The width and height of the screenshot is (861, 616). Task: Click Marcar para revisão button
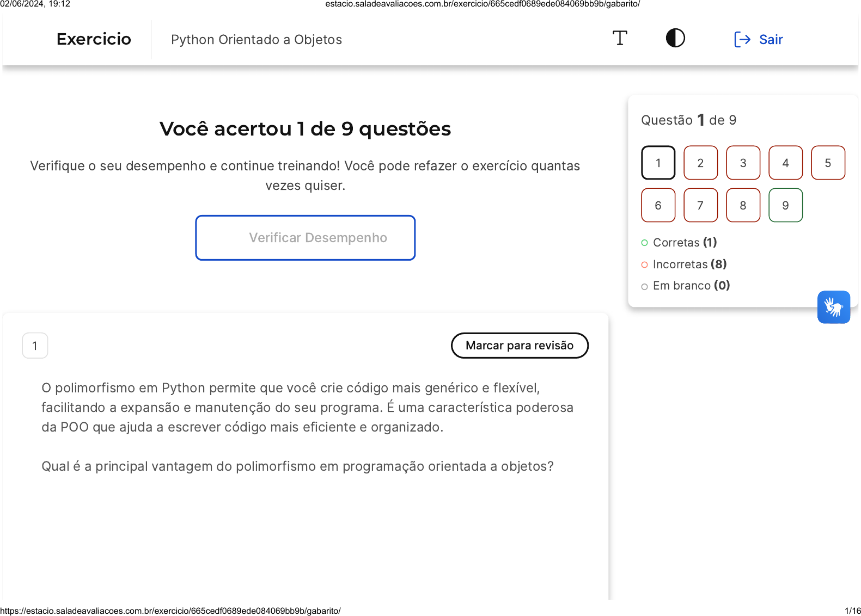pos(520,346)
